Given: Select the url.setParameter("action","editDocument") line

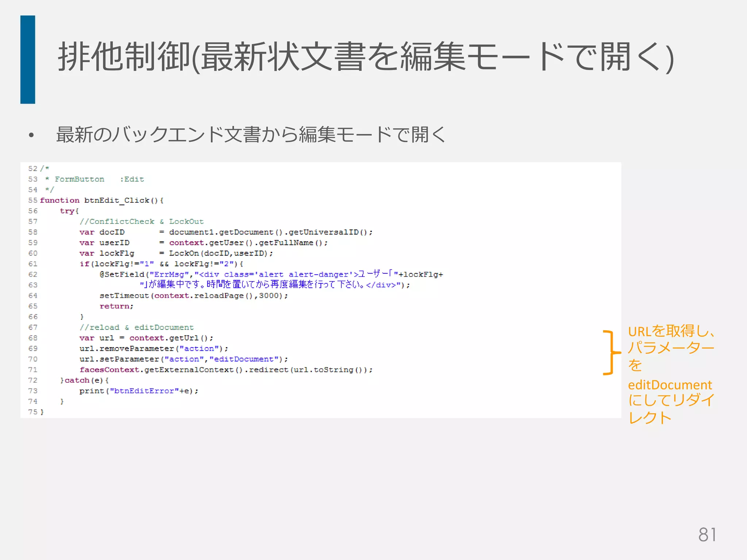Looking at the screenshot, I should tap(184, 359).
